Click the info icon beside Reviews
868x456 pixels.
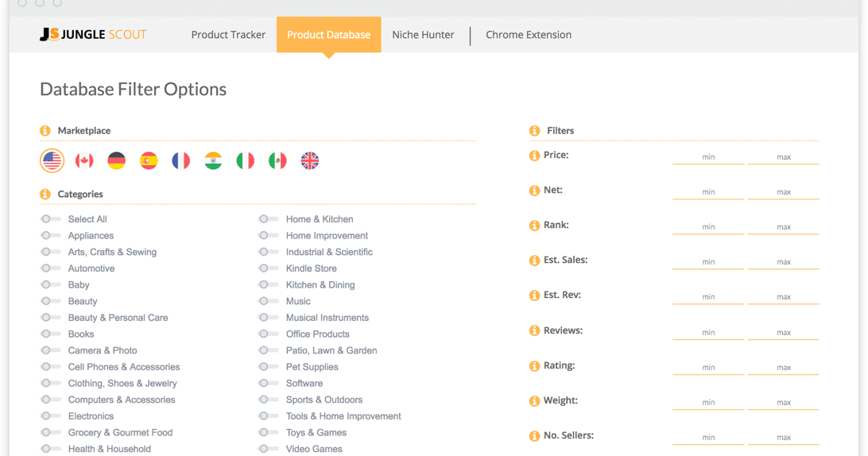(x=534, y=330)
